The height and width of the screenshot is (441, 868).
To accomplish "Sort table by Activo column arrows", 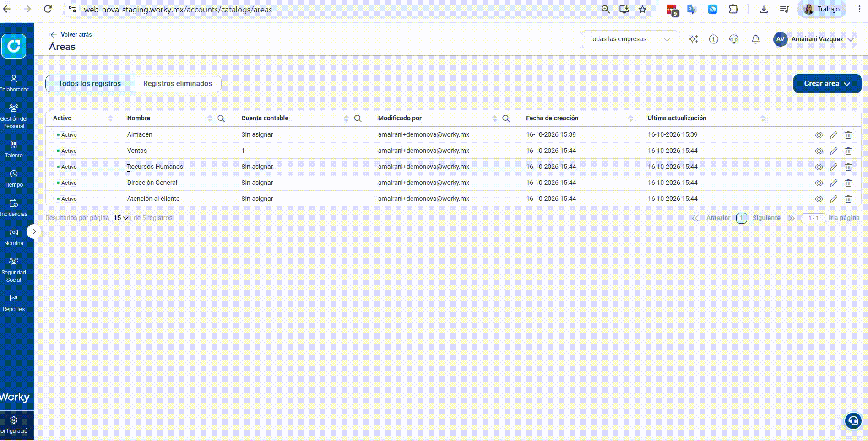I will pos(110,118).
